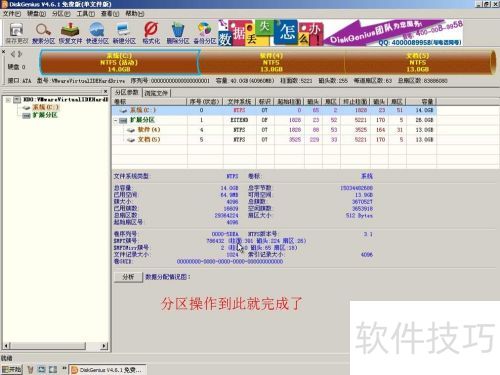Select the HD0:VMwareVirtualIDEHard tree root
This screenshot has height=375, width=500.
66,99
